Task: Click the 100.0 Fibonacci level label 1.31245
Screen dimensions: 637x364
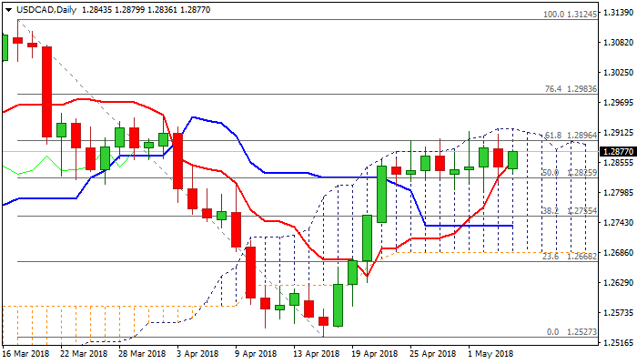Action: coord(571,15)
